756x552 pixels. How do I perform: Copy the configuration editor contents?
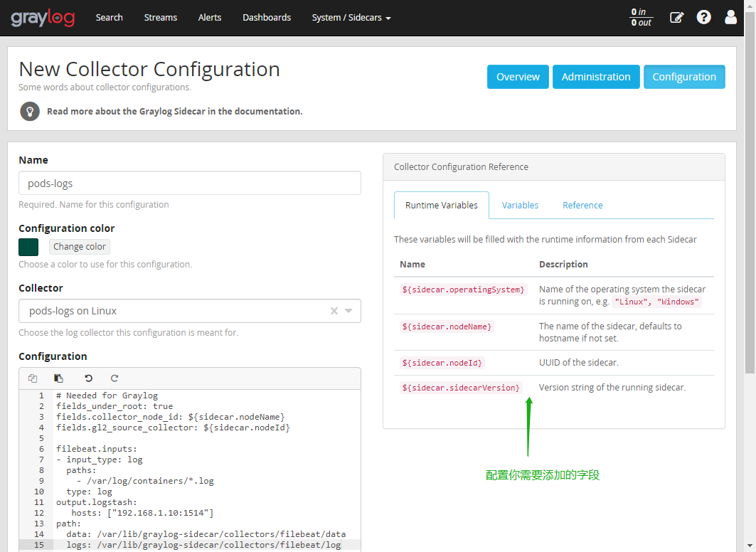(x=32, y=378)
